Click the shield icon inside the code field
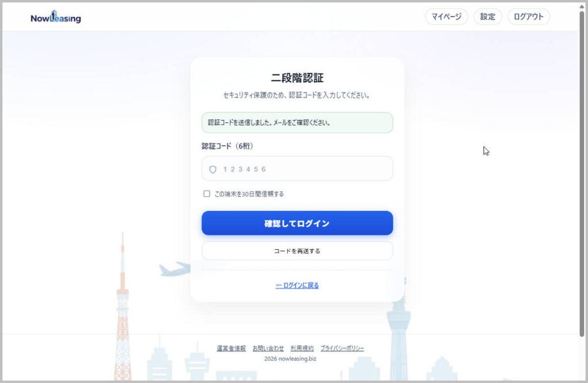The height and width of the screenshot is (383, 588). (212, 168)
